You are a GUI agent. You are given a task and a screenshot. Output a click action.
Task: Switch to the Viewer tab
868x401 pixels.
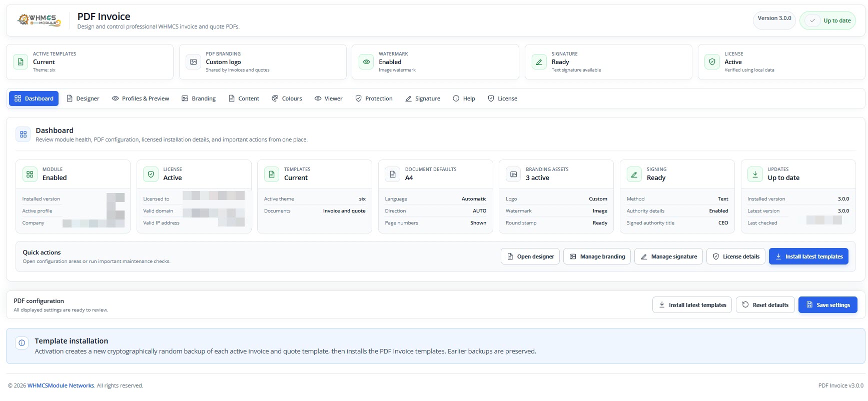click(329, 98)
